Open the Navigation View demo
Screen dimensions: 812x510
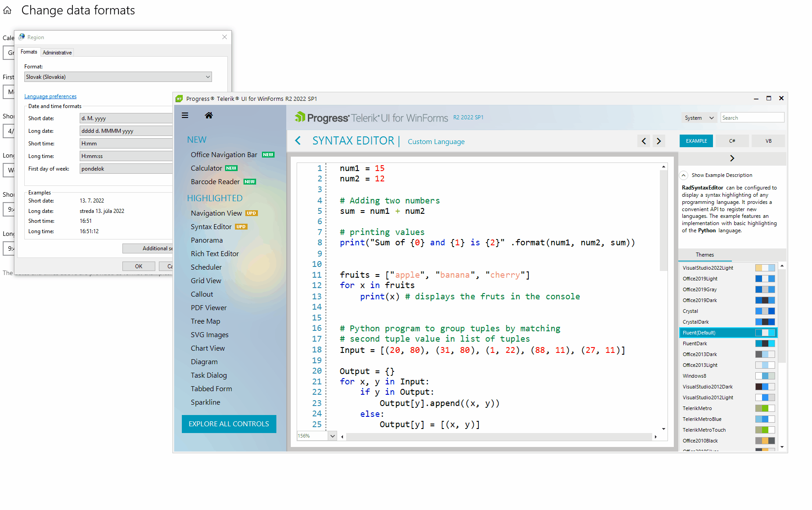[217, 213]
